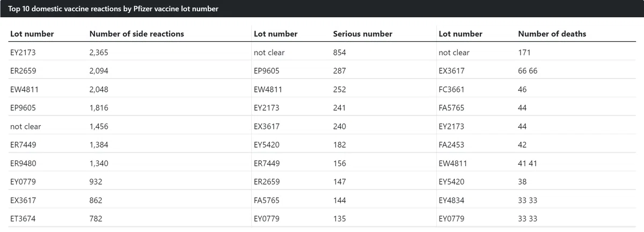This screenshot has height=232, width=644.
Task: Click the table title about Pfizer vaccine lots
Action: coord(113,9)
